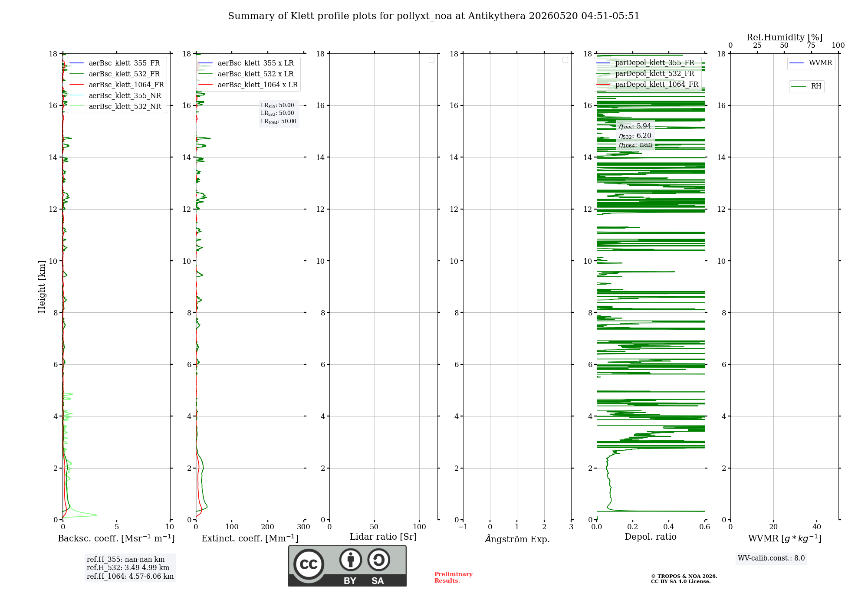Select legend entry aerBsc_klett_532_NR
The height and width of the screenshot is (590, 868).
[116, 106]
